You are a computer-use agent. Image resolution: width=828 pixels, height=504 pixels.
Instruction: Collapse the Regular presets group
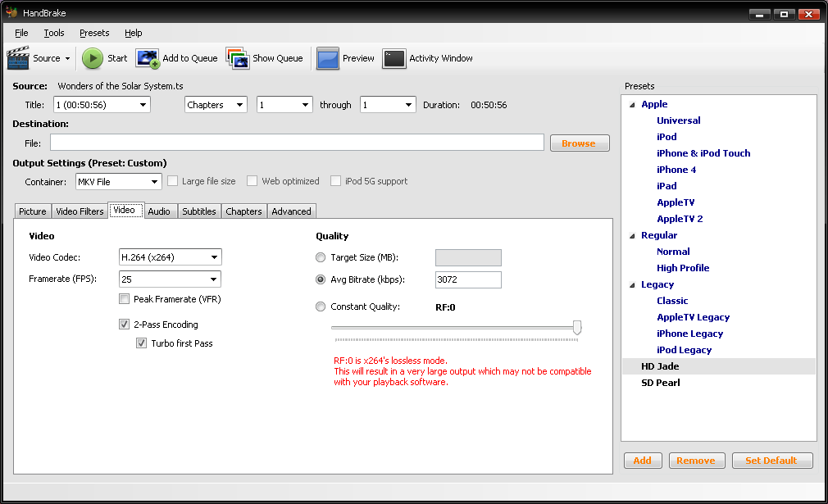pos(632,235)
